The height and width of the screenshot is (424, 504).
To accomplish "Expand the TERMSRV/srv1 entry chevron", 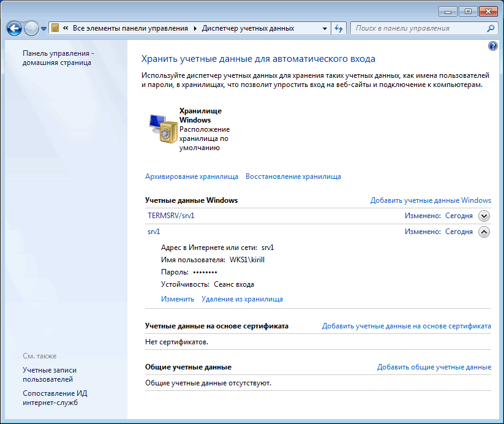I will [x=484, y=216].
